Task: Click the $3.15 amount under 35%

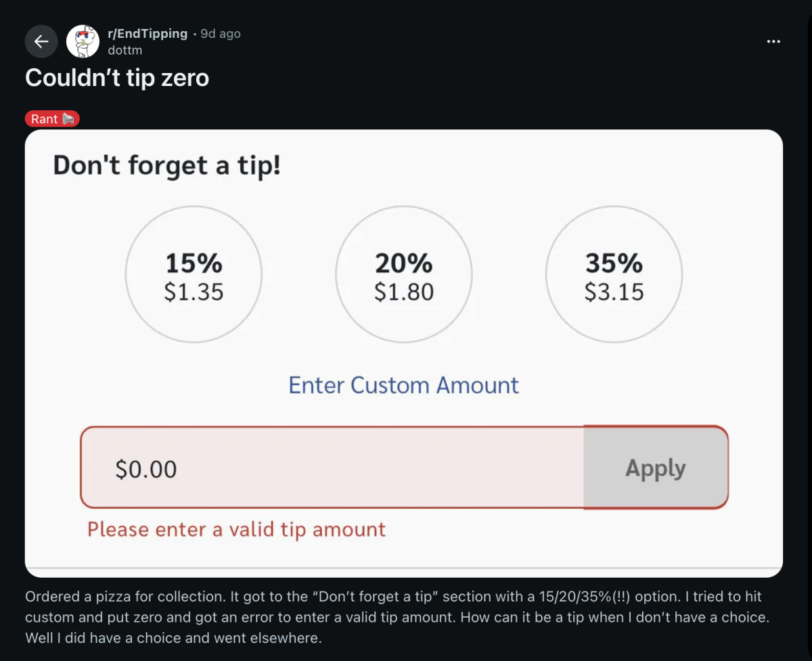Action: pyautogui.click(x=614, y=292)
